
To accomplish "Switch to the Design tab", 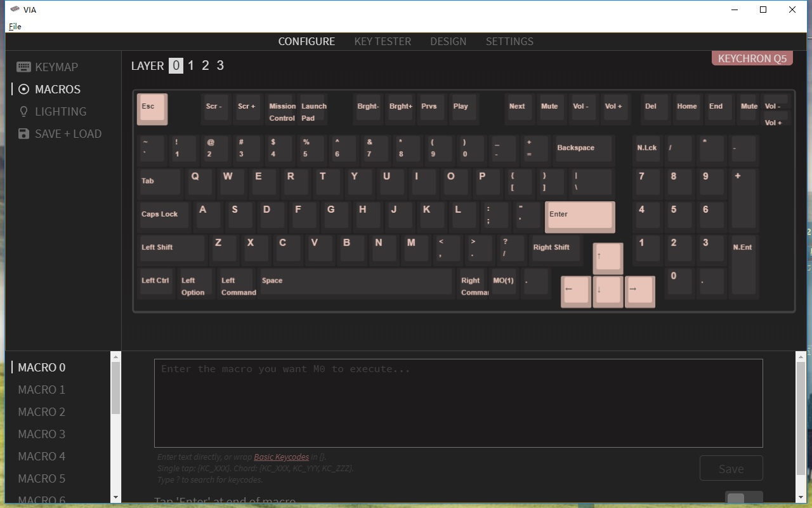I will tap(448, 41).
